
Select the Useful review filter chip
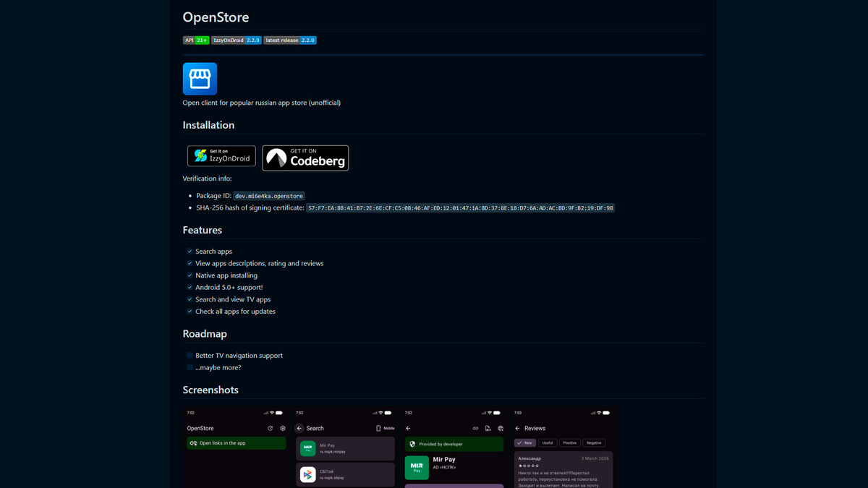pos(548,443)
